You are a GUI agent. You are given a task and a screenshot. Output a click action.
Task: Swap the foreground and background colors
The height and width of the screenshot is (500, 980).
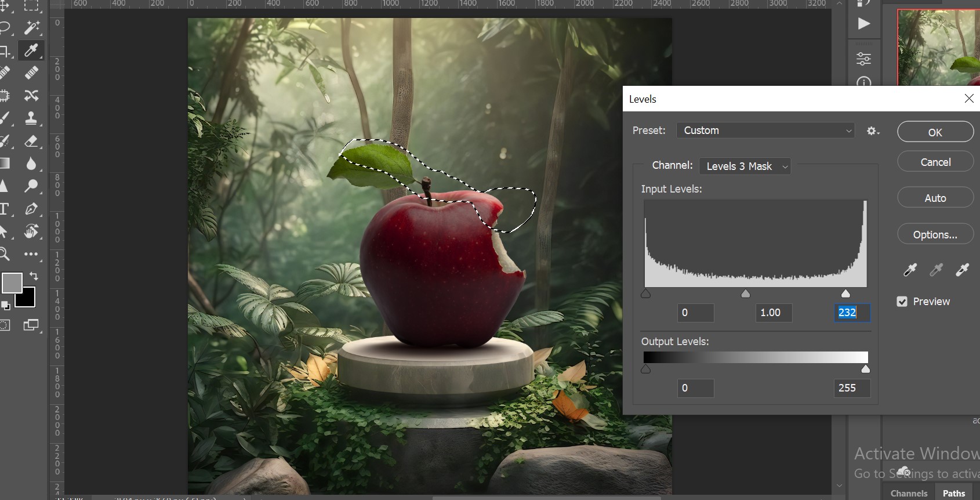(34, 276)
